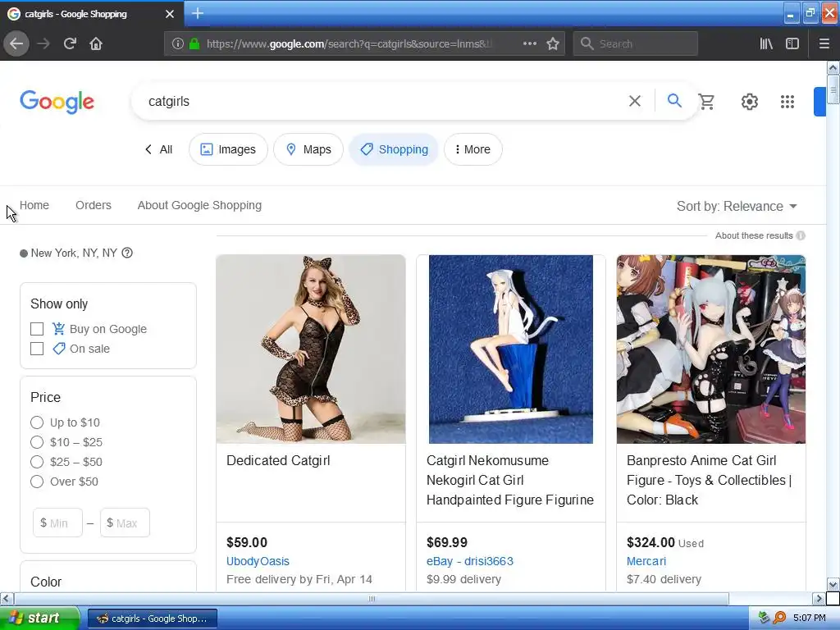Open the Sort by: Relevance dropdown

pyautogui.click(x=737, y=206)
